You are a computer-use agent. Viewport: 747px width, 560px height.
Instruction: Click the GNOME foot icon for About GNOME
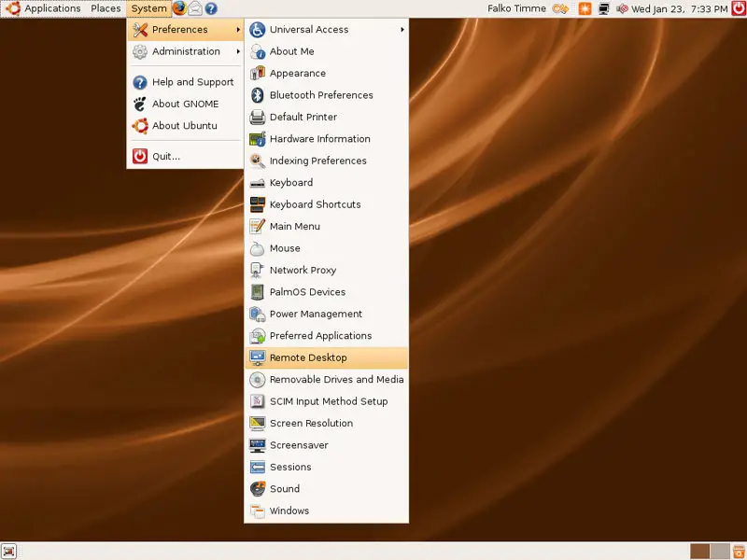tap(140, 104)
